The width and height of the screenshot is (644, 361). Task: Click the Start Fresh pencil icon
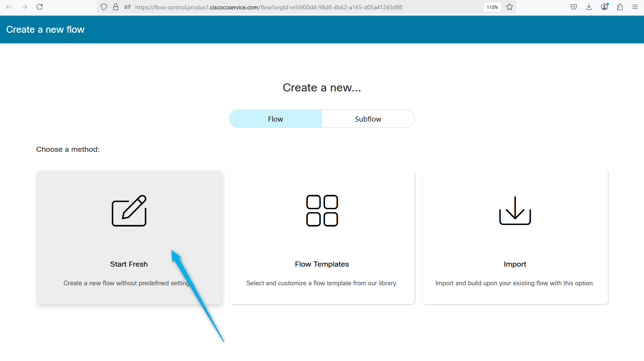point(129,211)
